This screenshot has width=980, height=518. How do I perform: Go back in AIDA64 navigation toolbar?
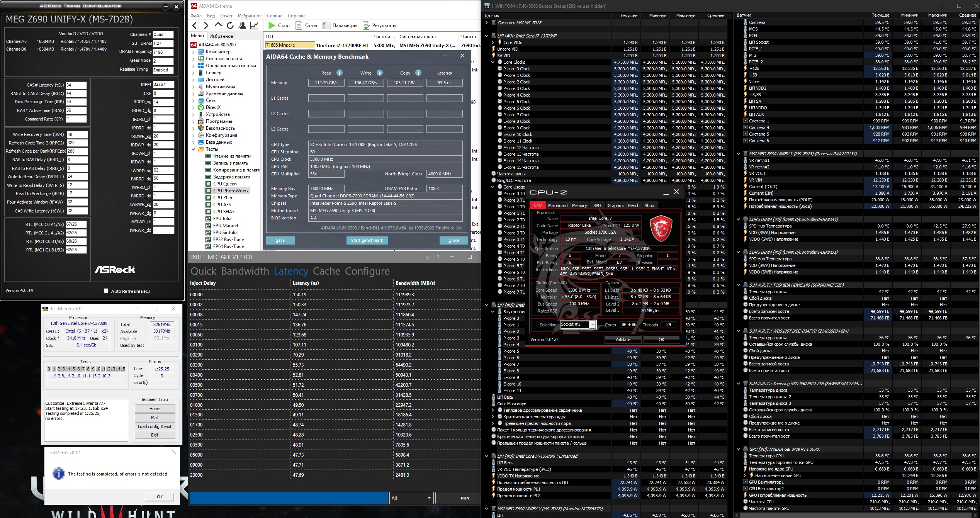pos(195,25)
